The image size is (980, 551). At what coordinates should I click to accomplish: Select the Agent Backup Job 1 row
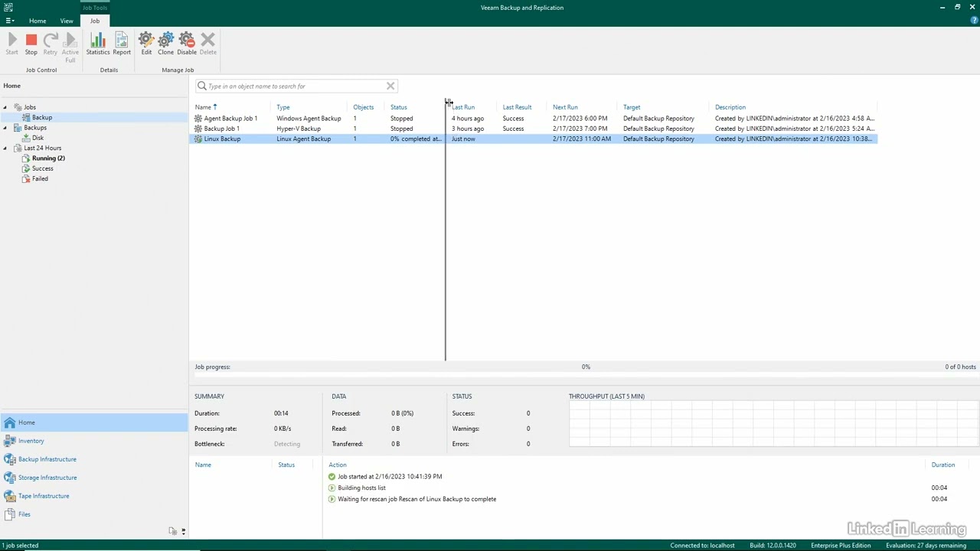[533, 119]
